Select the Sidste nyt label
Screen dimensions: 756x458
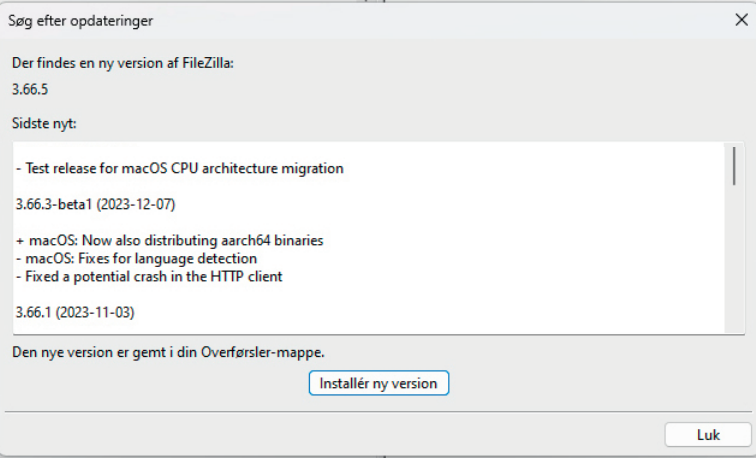(x=44, y=124)
